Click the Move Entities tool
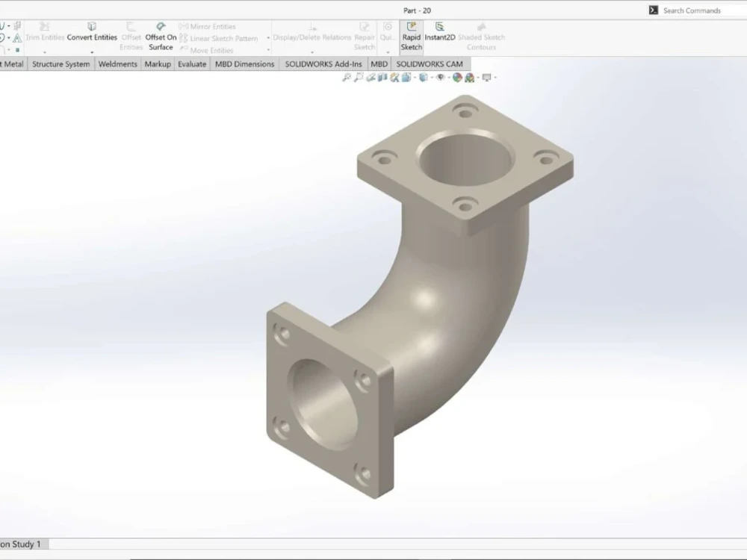Image resolution: width=747 pixels, height=560 pixels. [206, 51]
